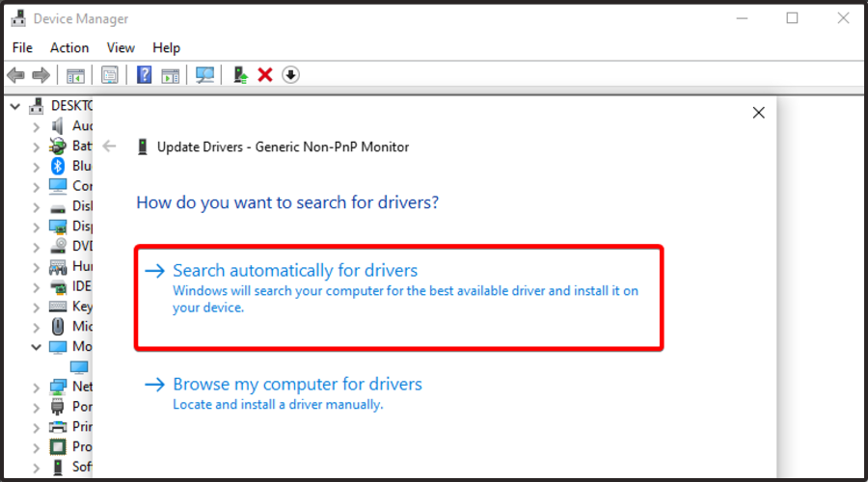Select the Mice icon in tree
Screen dimensions: 868x482
[58, 327]
